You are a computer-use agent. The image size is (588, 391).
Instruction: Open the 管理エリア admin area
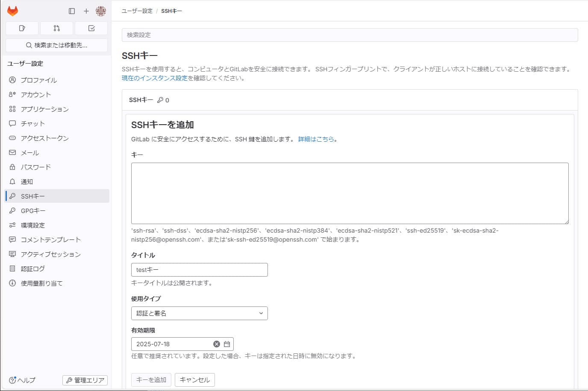pyautogui.click(x=85, y=380)
